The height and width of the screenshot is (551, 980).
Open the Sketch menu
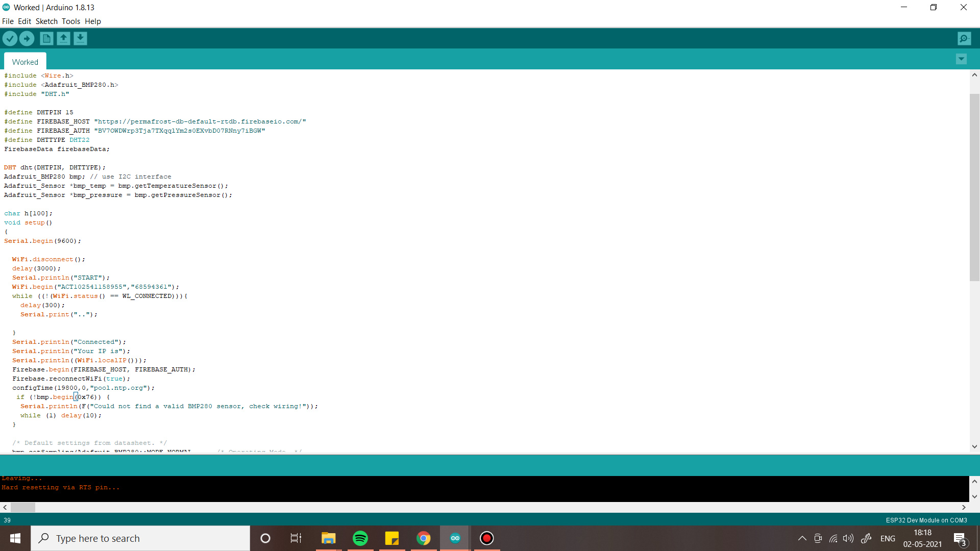pos(46,21)
